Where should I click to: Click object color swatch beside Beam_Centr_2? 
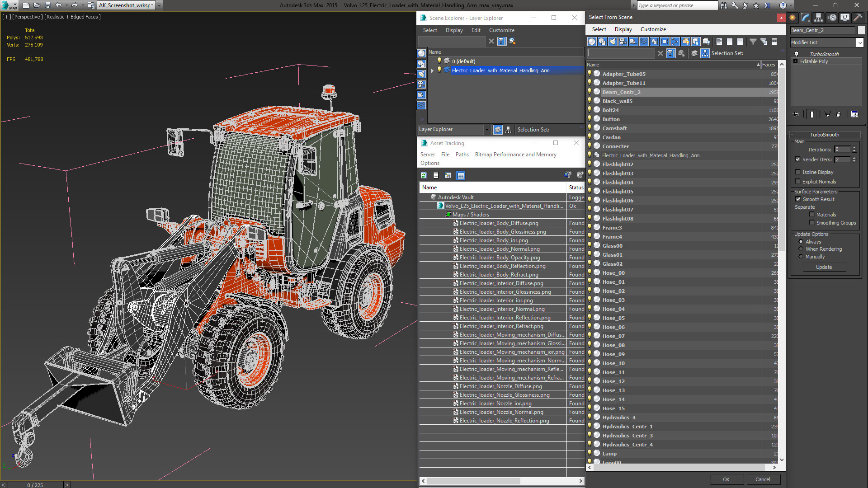click(861, 30)
